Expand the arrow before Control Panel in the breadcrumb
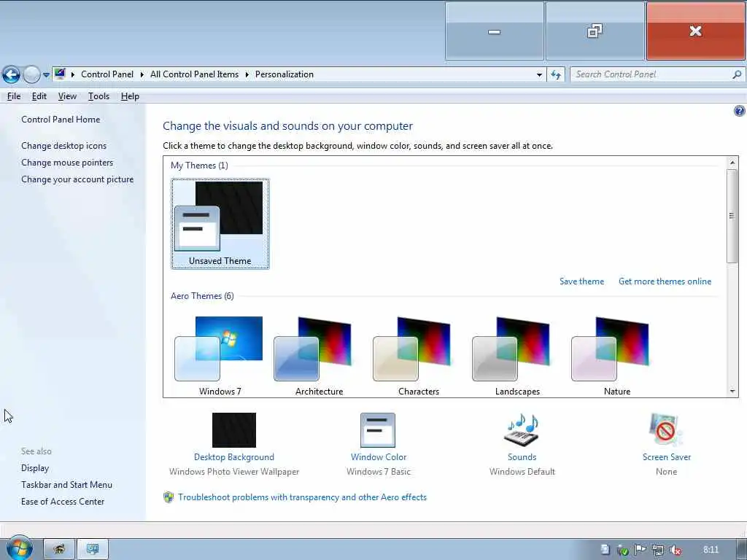This screenshot has height=560, width=747. [x=73, y=74]
